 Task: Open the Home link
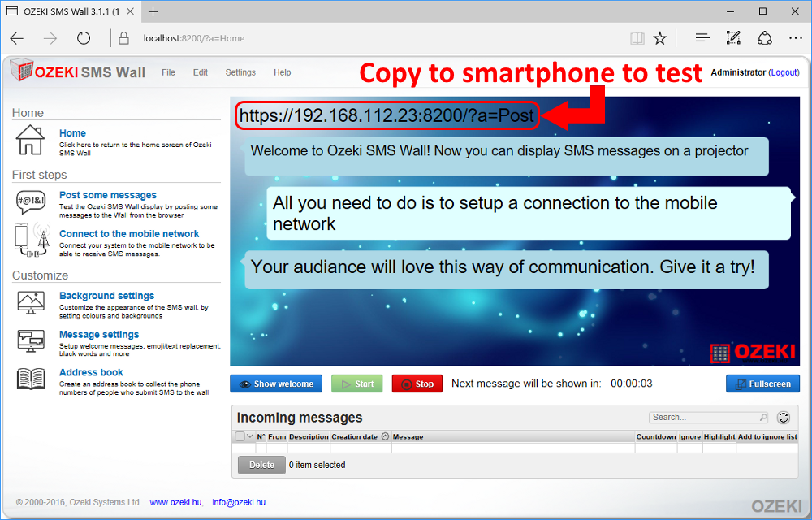coord(72,133)
